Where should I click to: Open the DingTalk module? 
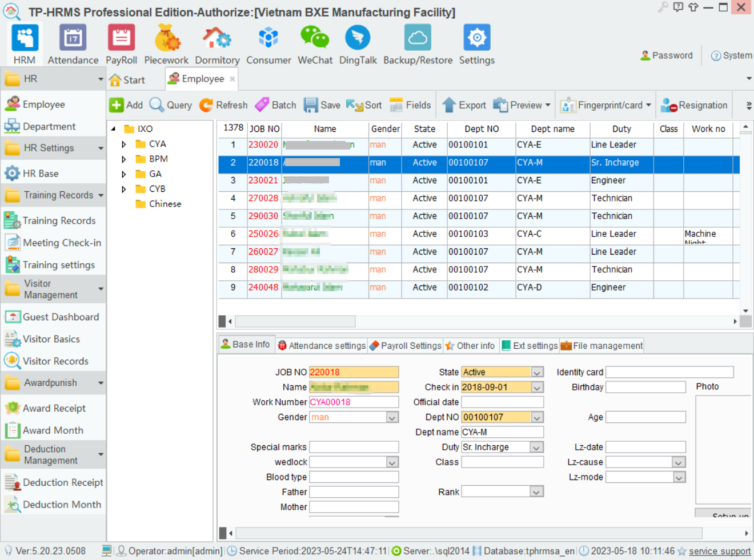[358, 45]
